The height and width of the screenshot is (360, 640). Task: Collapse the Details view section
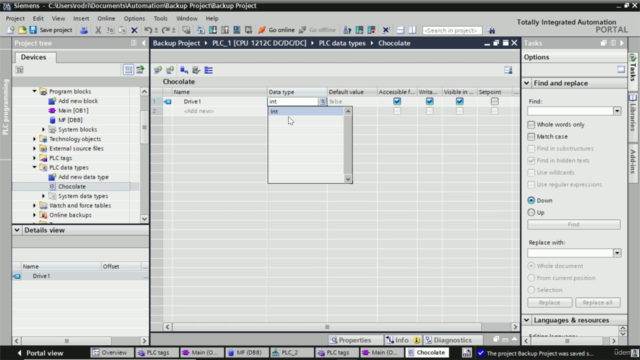click(x=17, y=230)
